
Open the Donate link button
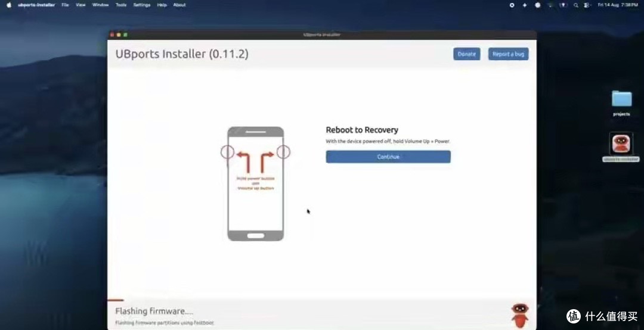point(466,54)
